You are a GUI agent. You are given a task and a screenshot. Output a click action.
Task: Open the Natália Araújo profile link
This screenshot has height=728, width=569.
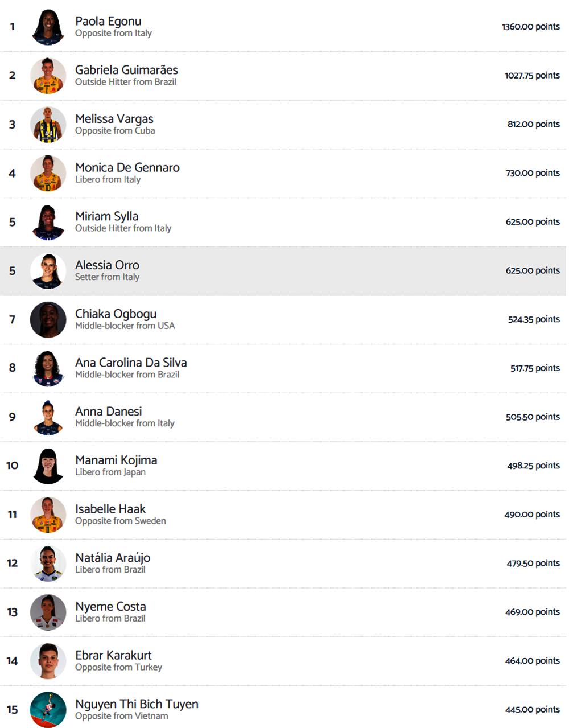point(113,558)
